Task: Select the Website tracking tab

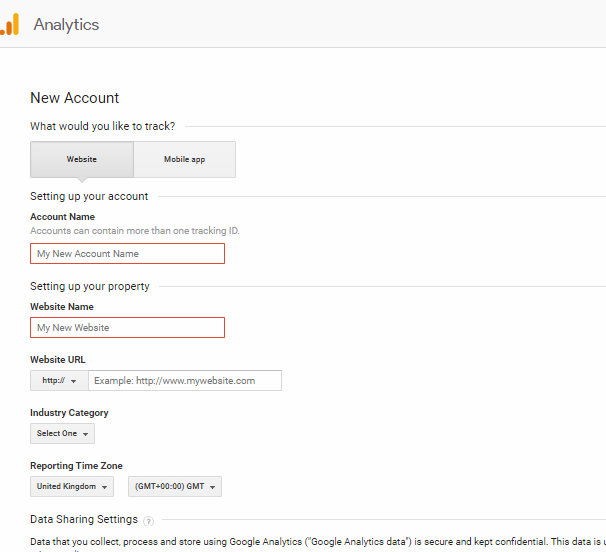Action: click(82, 159)
